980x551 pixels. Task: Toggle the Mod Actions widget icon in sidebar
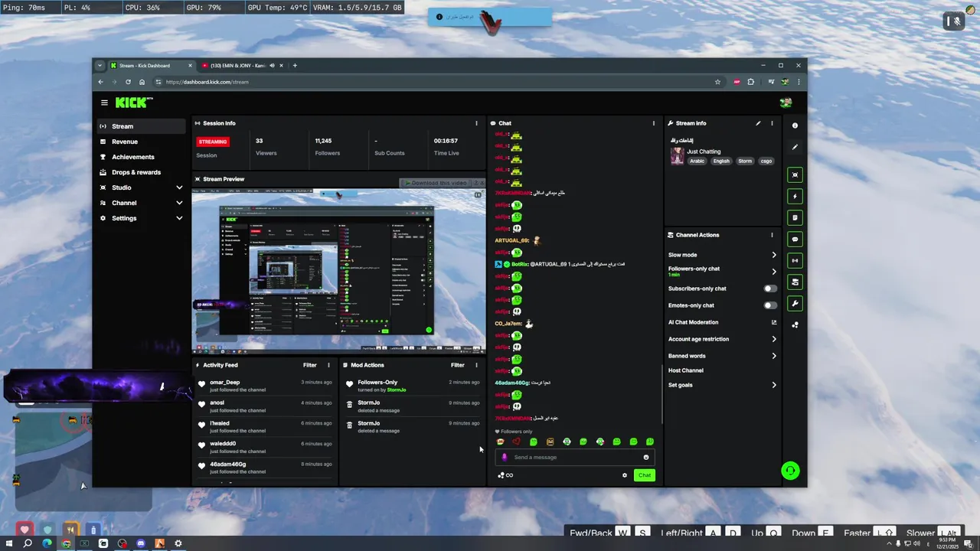click(x=795, y=217)
